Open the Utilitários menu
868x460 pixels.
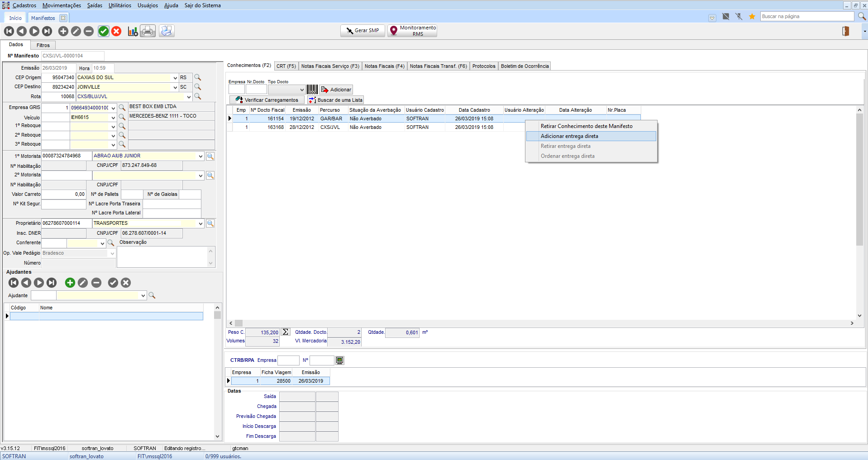(120, 5)
